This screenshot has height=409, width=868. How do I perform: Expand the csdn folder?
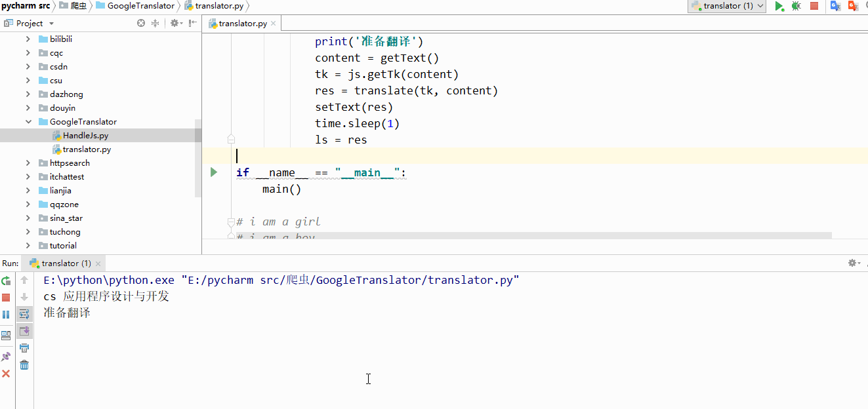pos(28,67)
